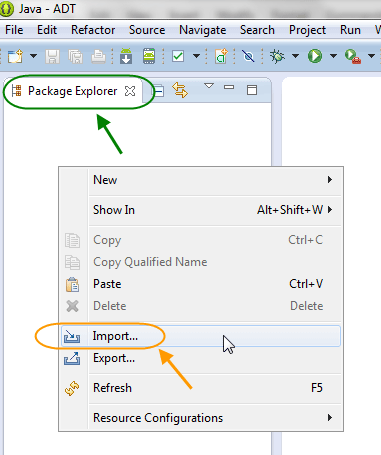Open the Android SDK Manager icon
Image resolution: width=381 pixels, height=455 pixels.
pos(126,56)
